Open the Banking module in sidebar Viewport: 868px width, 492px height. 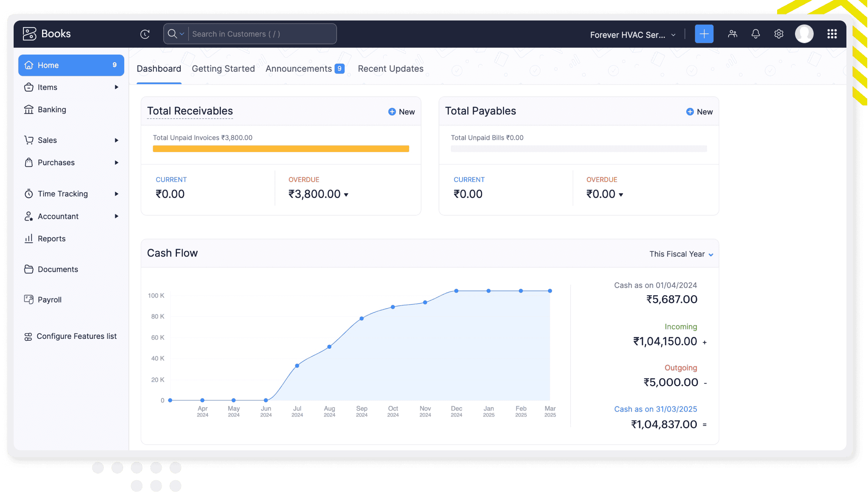point(52,110)
